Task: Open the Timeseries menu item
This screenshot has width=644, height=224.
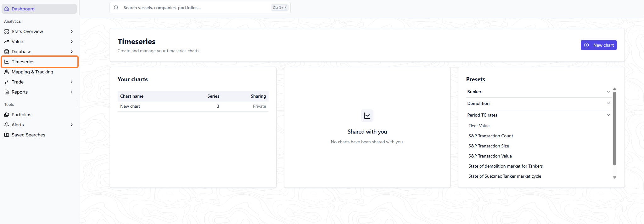Action: [40, 62]
